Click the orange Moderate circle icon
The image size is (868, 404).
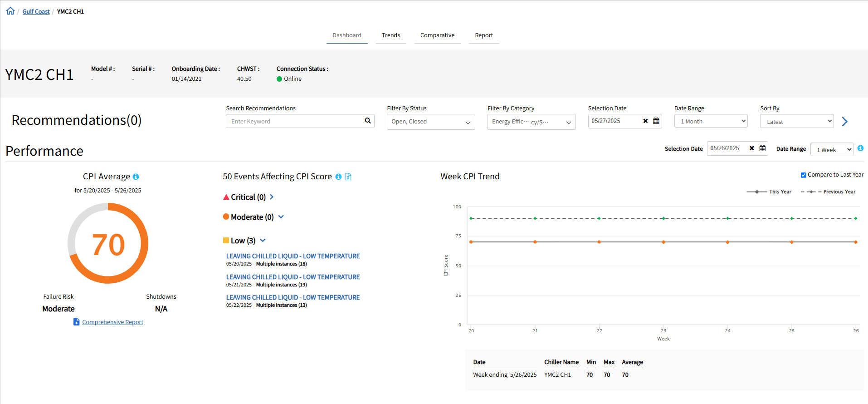226,217
